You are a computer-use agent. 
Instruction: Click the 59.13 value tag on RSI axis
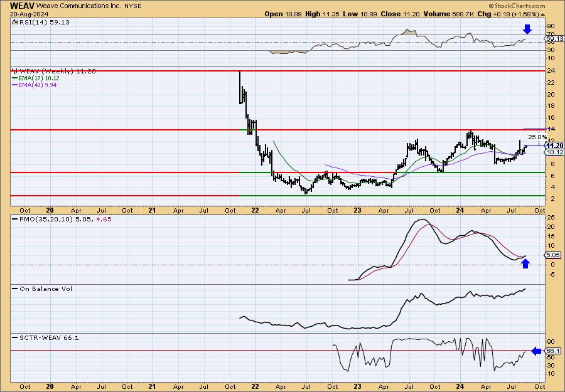pyautogui.click(x=554, y=38)
